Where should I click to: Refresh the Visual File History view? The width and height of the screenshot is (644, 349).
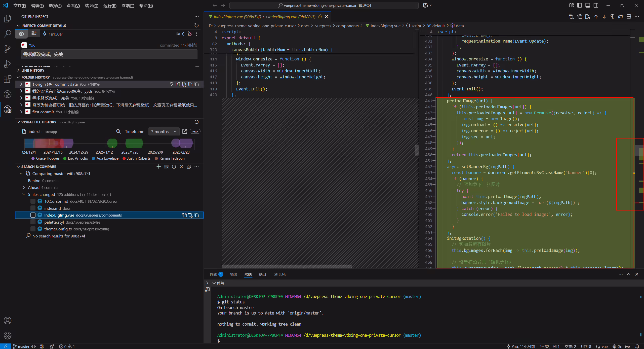pos(196,122)
